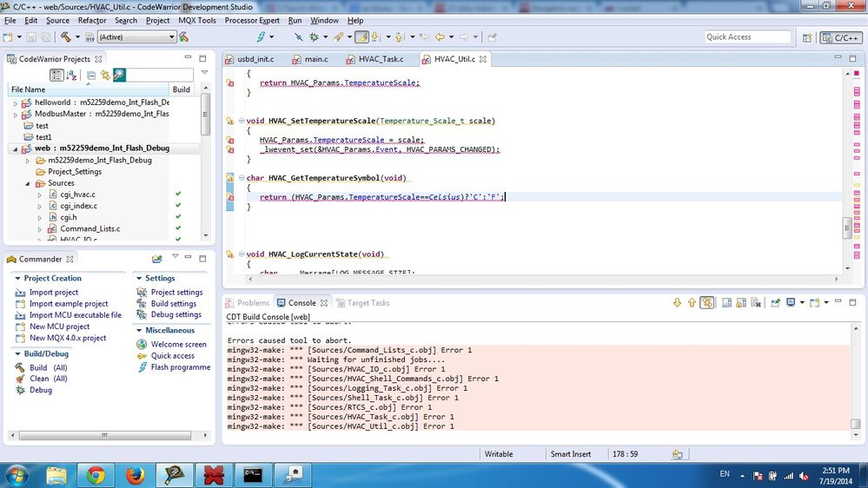Click the Open Console icon

pyautogui.click(x=814, y=303)
